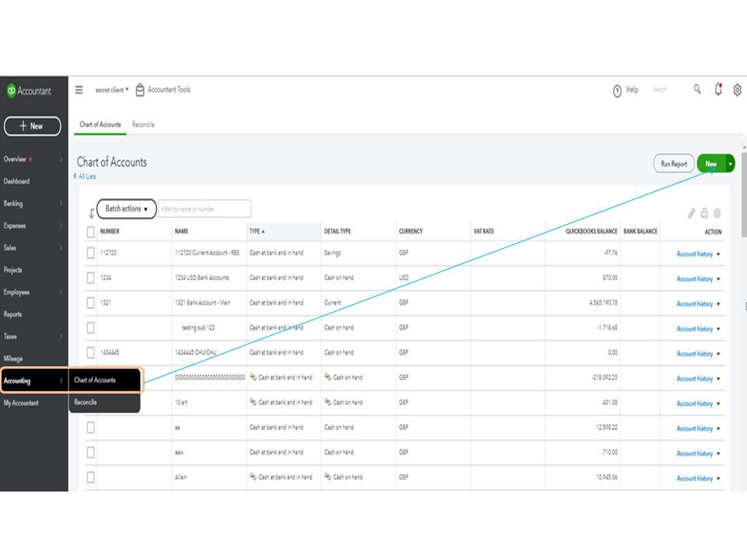Click the Help question mark icon
747x560 pixels.
pyautogui.click(x=617, y=90)
